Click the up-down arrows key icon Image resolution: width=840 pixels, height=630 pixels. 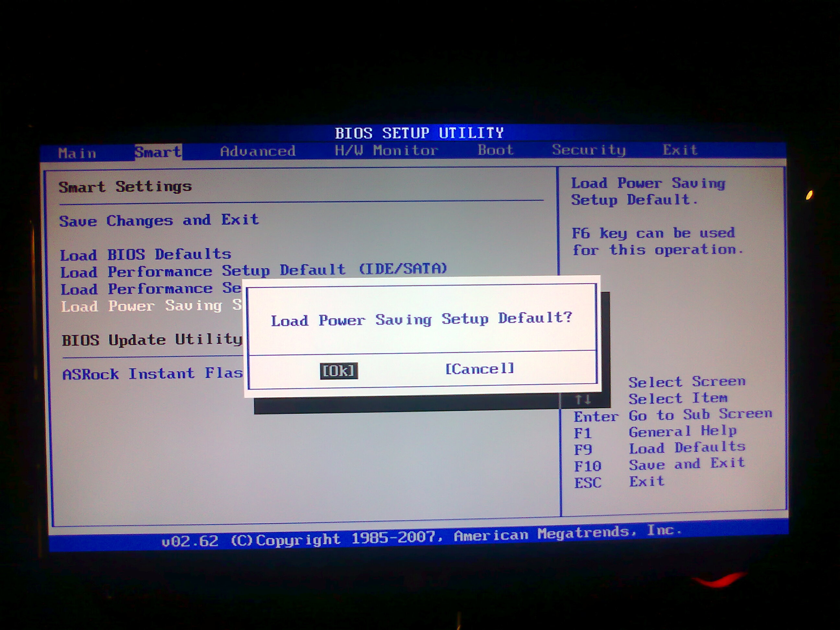tap(583, 399)
